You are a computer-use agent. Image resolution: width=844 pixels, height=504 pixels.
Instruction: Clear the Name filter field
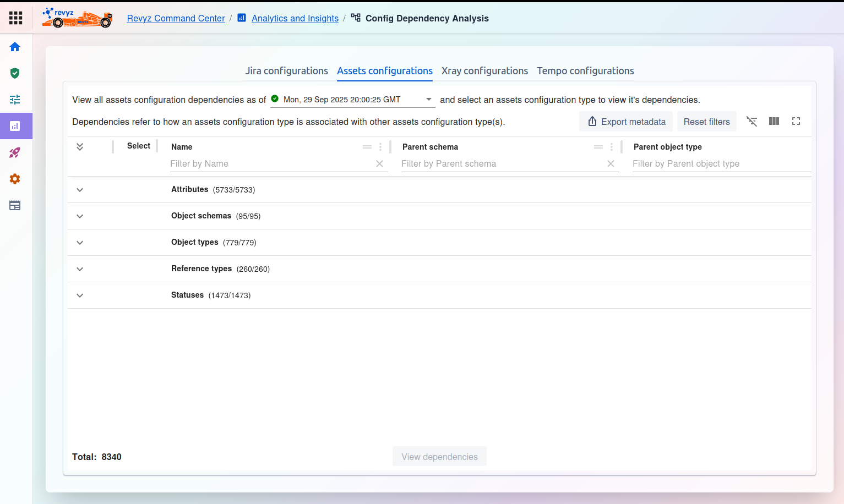(379, 164)
